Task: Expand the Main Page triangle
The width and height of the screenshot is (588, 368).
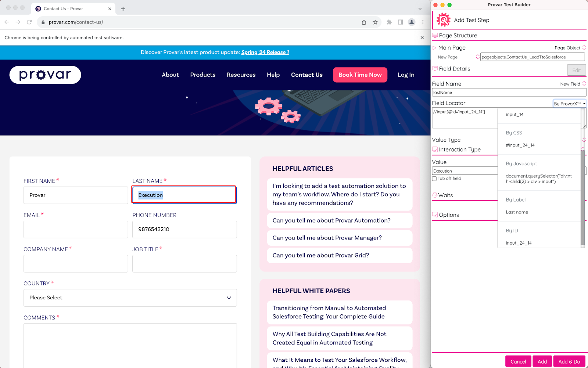Action: (x=434, y=48)
